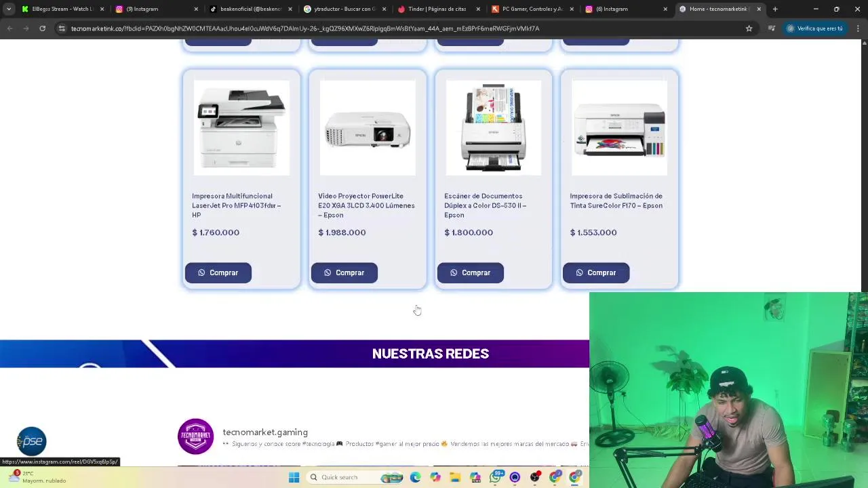
Task: Click the Epson projector product image
Action: click(368, 128)
